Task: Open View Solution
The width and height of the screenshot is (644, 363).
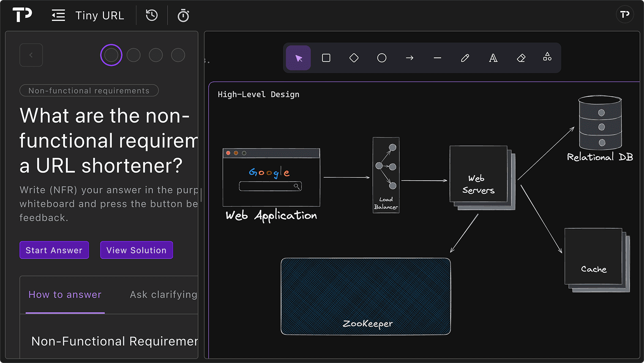Action: [136, 250]
